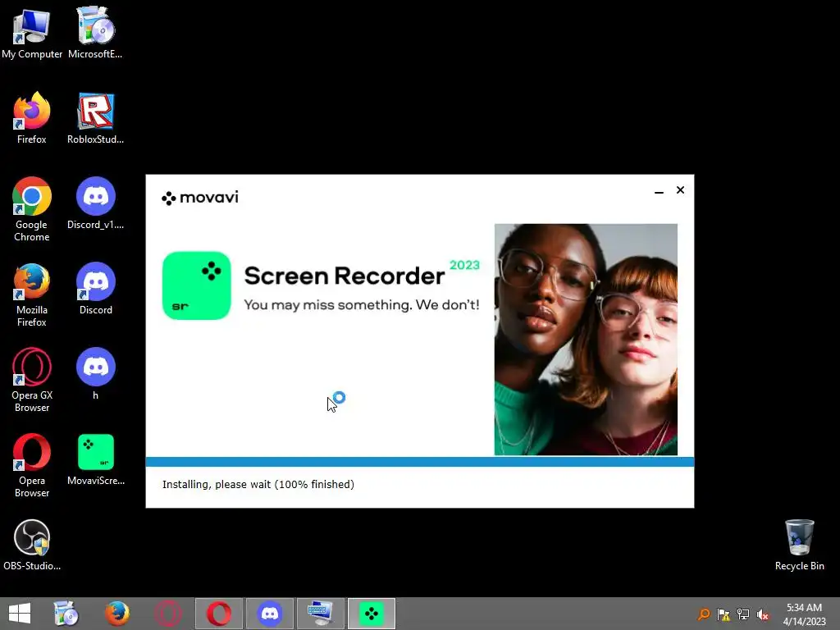Open Firefox from the taskbar

click(116, 614)
